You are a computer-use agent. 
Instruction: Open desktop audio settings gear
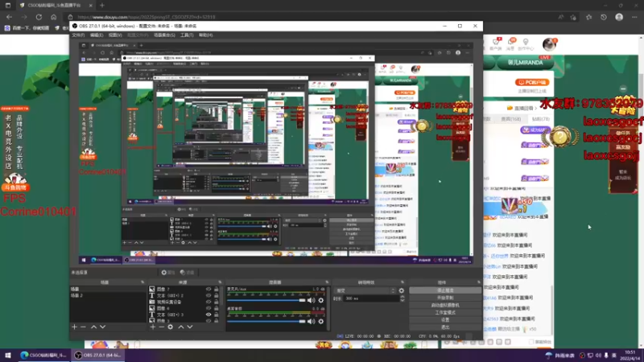320,321
